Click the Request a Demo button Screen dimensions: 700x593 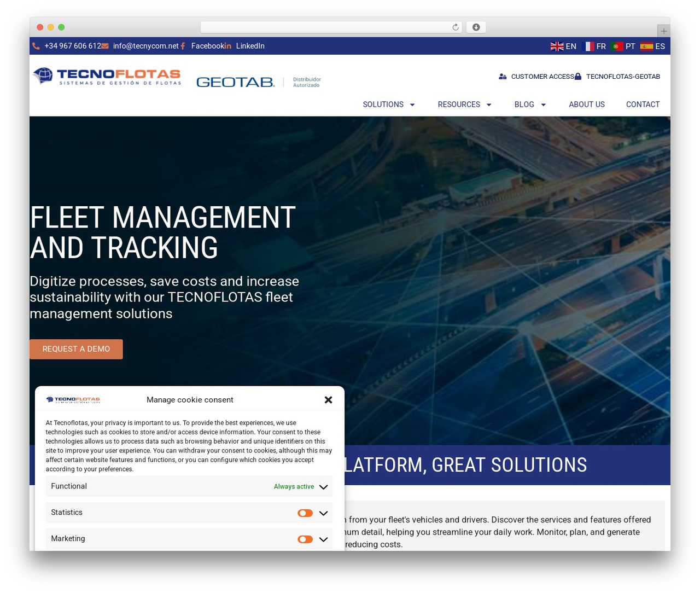[x=76, y=349]
